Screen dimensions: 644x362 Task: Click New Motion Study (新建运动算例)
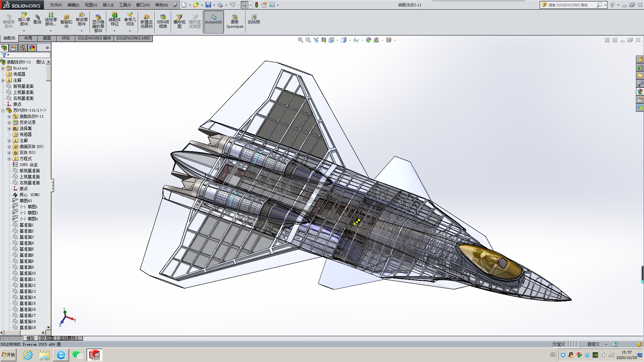coord(147,21)
